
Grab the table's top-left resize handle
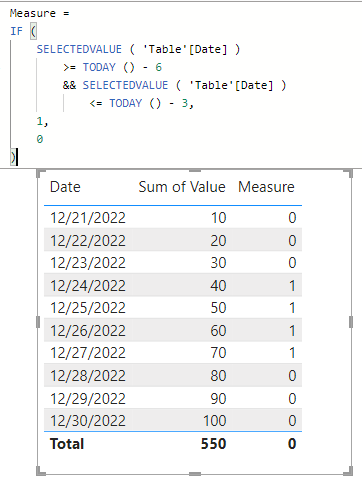pyautogui.click(x=40, y=173)
